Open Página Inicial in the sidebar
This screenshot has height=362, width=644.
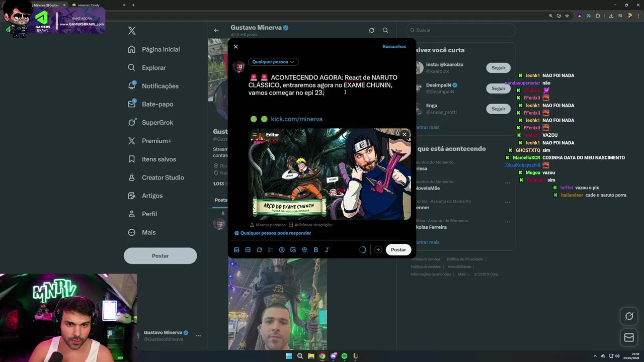tap(154, 49)
